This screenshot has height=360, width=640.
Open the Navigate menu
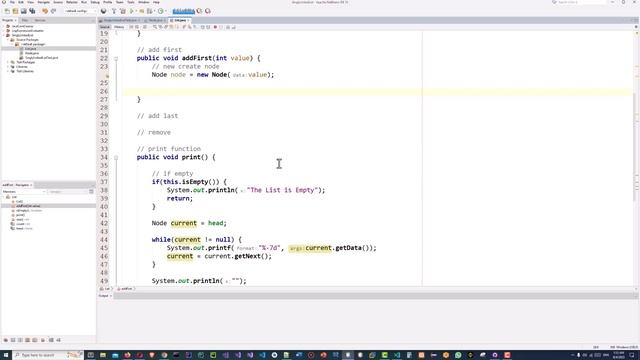tap(44, 2)
